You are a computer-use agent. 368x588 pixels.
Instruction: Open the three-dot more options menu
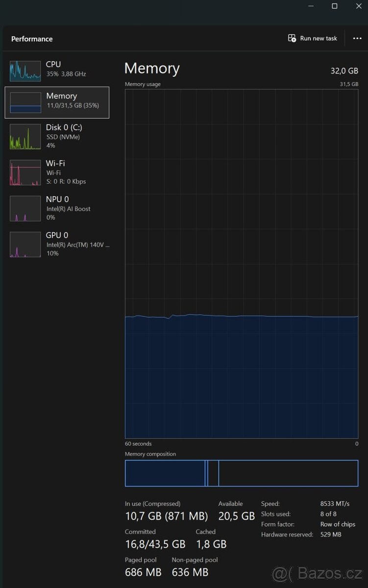[x=357, y=39]
